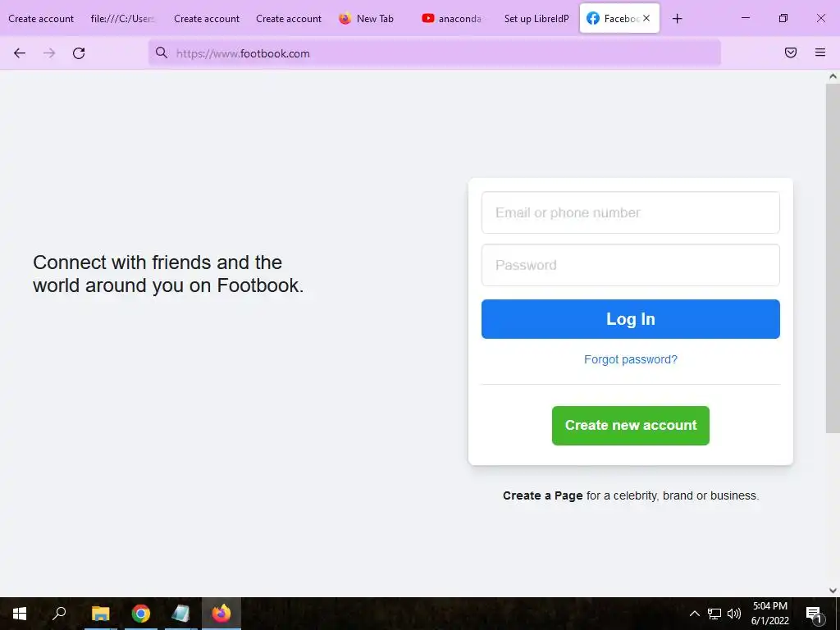
Task: Open the volume speaker tray icon
Action: point(734,614)
